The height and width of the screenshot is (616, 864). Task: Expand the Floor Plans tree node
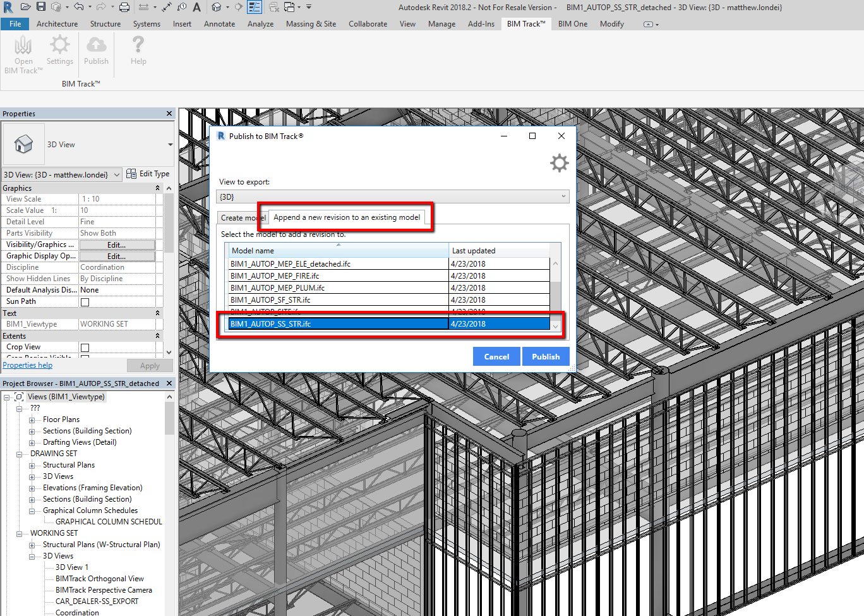pyautogui.click(x=32, y=420)
